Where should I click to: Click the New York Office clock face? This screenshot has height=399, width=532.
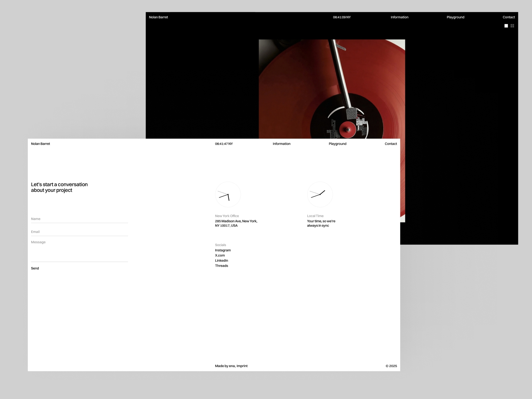[x=228, y=195]
